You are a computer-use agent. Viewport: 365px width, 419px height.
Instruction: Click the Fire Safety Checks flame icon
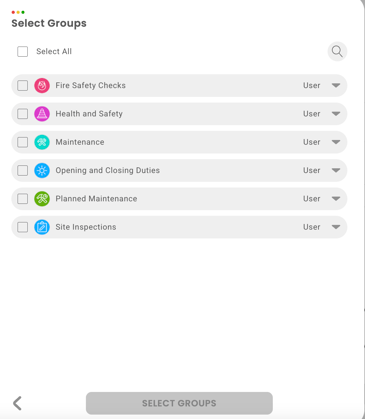[x=42, y=85]
